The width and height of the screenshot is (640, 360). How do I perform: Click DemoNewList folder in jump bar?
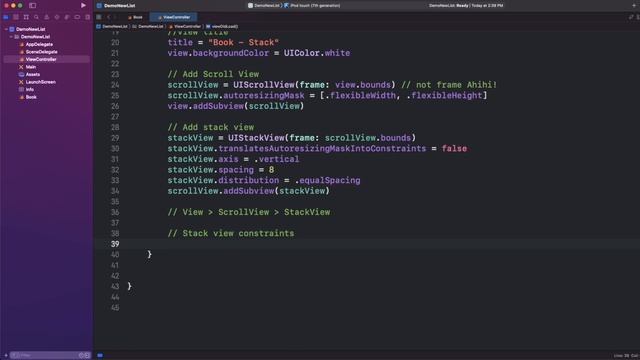148,27
